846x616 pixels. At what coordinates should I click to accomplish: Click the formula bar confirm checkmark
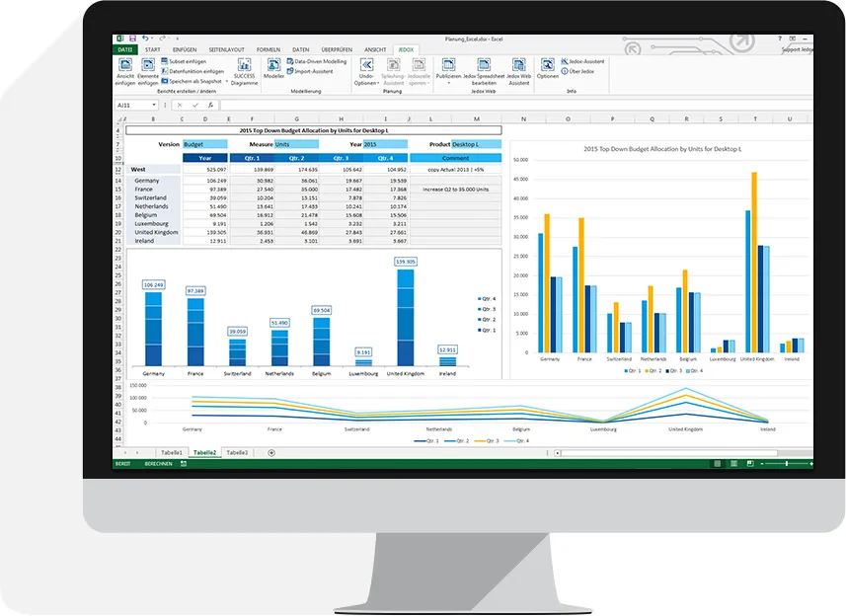point(195,106)
